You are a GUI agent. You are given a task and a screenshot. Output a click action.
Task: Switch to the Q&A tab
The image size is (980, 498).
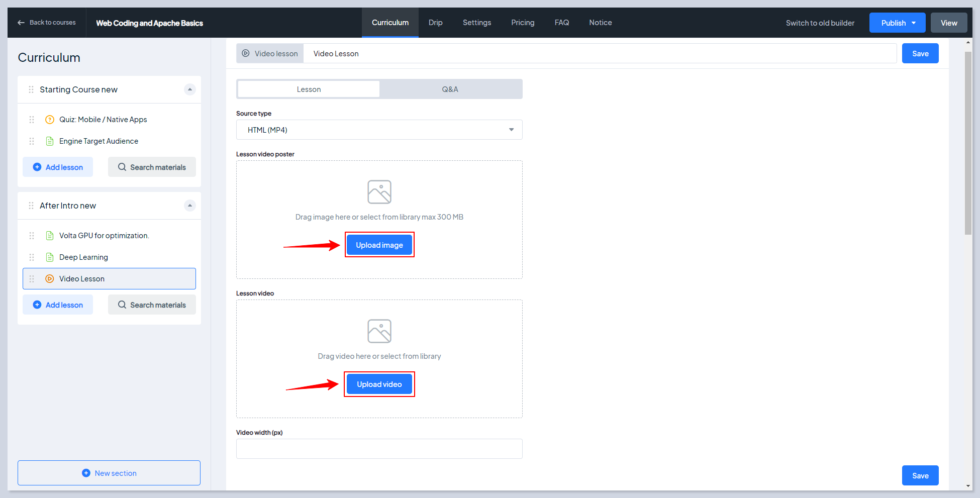click(x=450, y=89)
